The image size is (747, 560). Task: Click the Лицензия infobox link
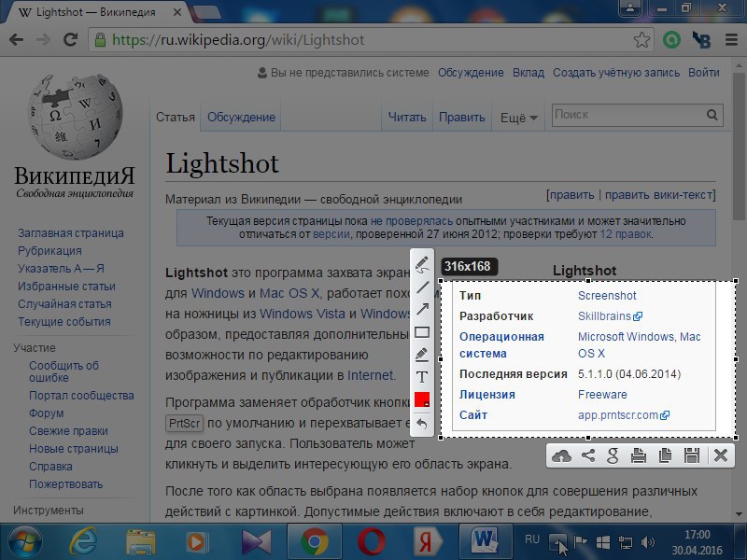[x=486, y=394]
